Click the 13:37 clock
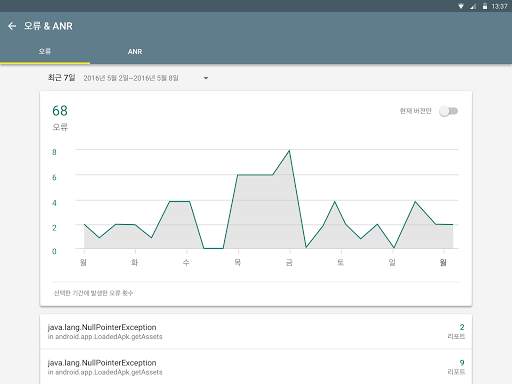Screen dimensions: 512x384 499,6
